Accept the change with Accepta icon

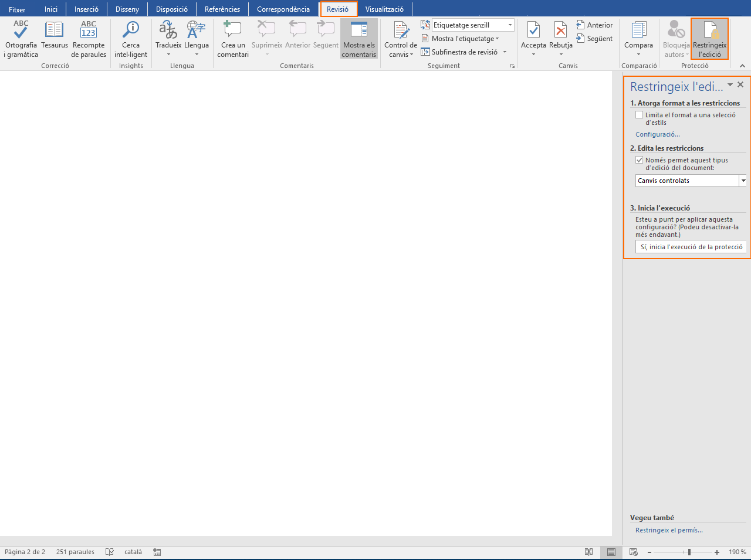(533, 30)
